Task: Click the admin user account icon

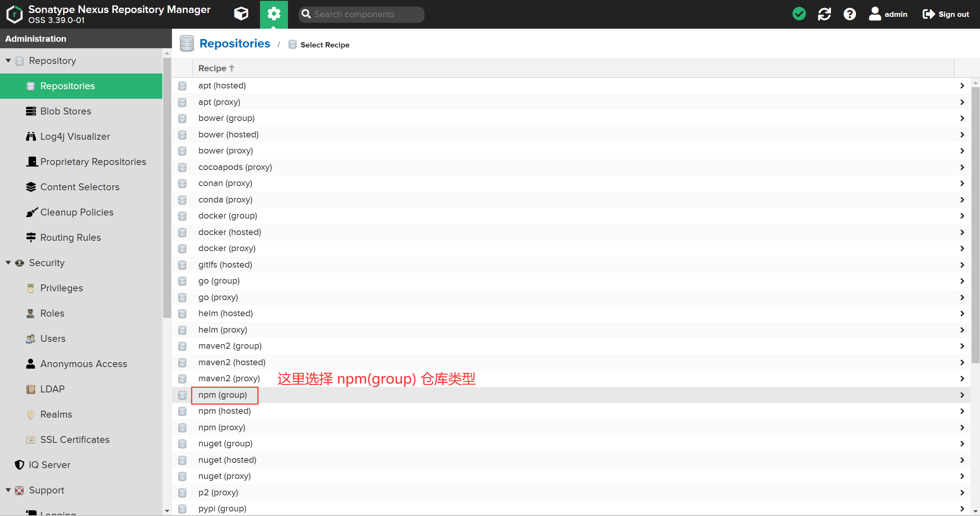Action: 875,14
